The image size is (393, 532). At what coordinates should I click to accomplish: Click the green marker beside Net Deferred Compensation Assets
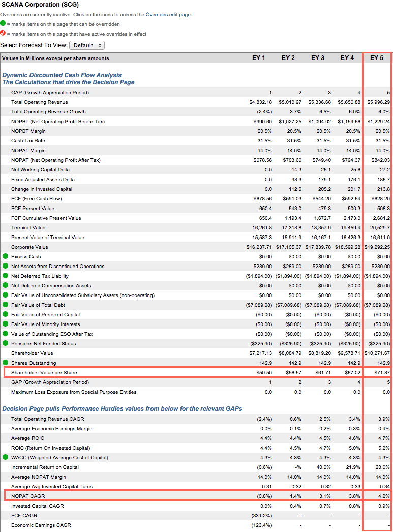click(5, 285)
